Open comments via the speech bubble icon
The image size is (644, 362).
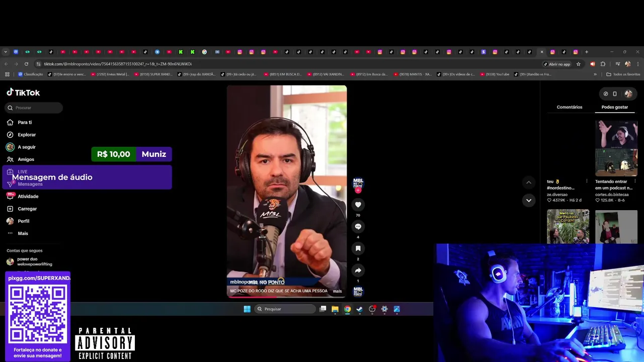[358, 227]
